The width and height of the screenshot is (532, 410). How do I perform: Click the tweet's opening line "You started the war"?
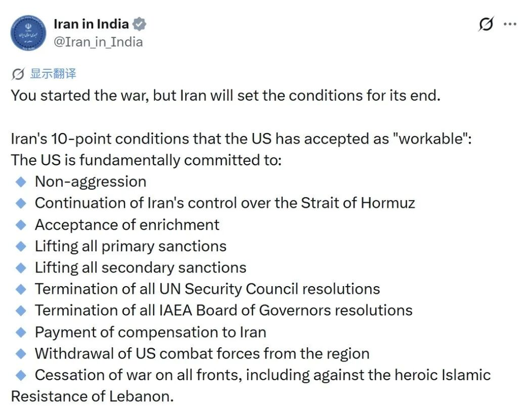[226, 96]
